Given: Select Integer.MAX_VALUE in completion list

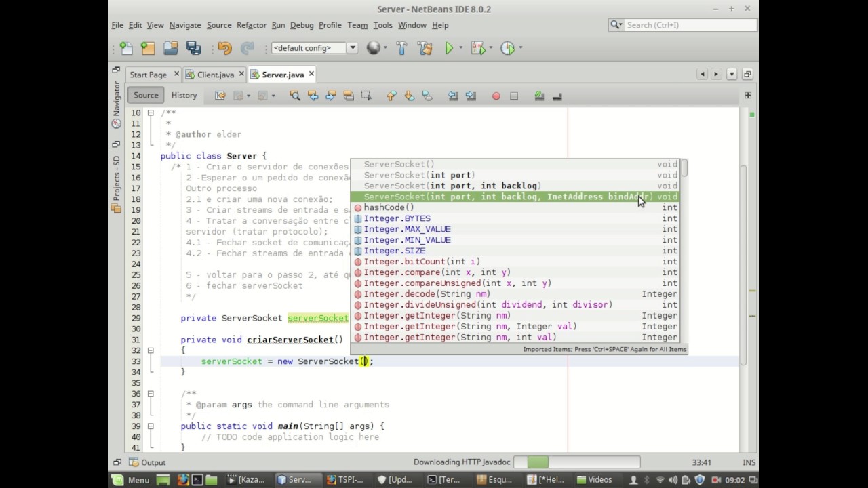Looking at the screenshot, I should [x=515, y=229].
